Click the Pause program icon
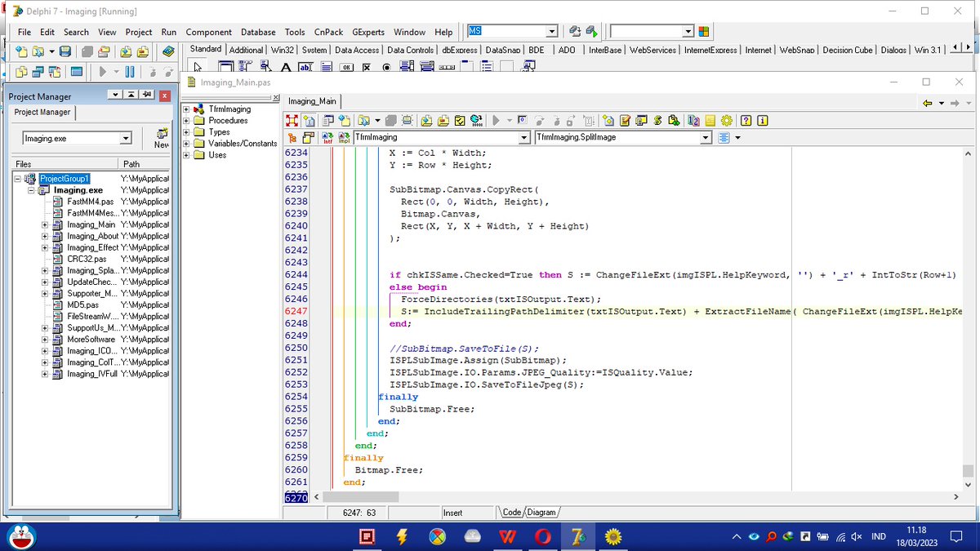Screen dimensions: 980x551 pos(130,72)
